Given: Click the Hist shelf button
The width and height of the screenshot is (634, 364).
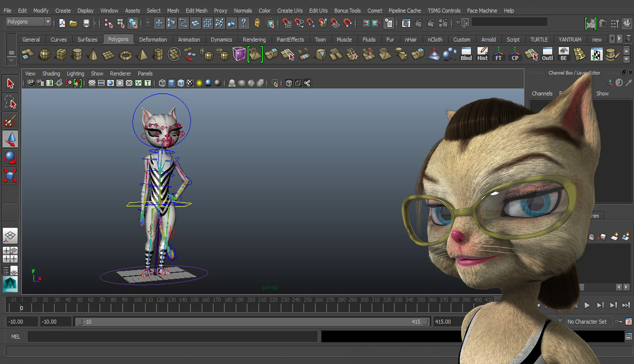Looking at the screenshot, I should click(483, 54).
